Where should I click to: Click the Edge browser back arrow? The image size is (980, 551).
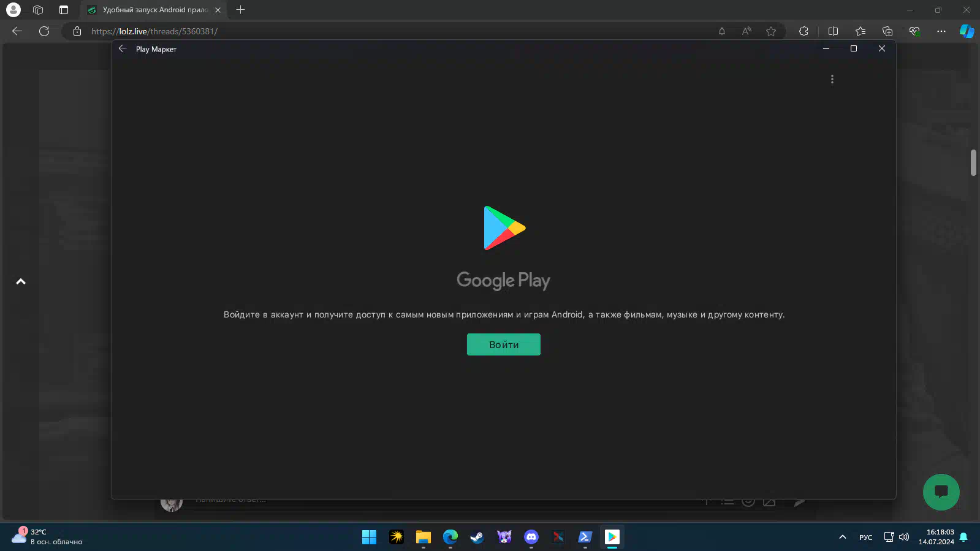click(17, 31)
